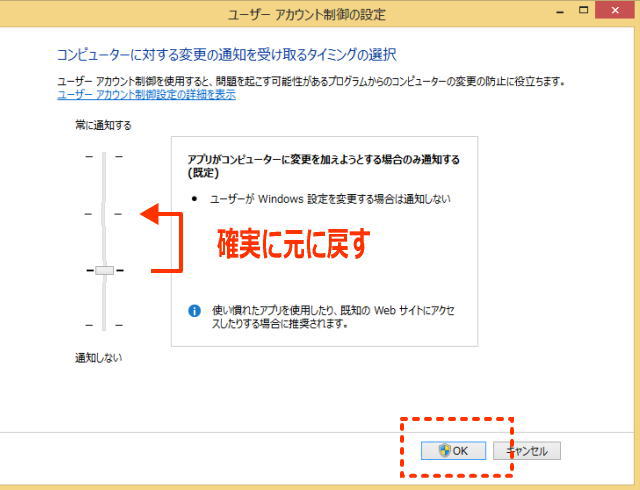Minimize the ユーザー アカウント制御の設定 window
640x490 pixels.
coord(560,12)
